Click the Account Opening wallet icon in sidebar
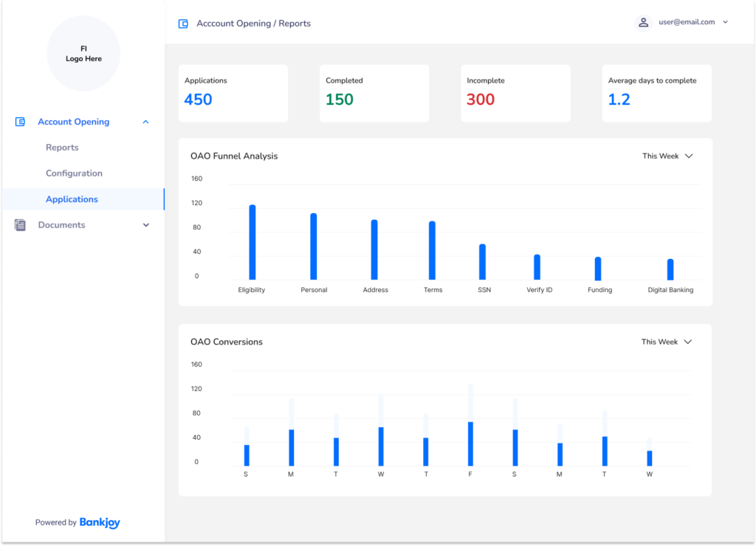The image size is (756, 546). (x=21, y=122)
